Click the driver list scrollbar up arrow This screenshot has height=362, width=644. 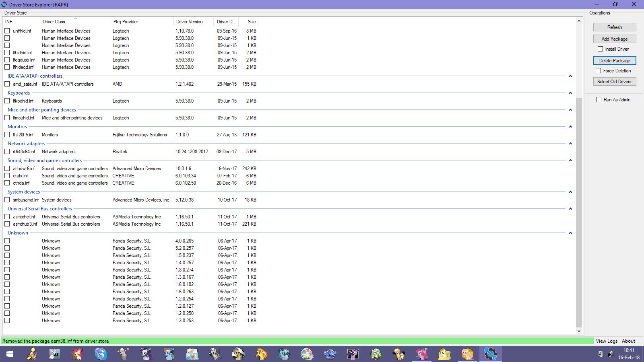coord(579,21)
